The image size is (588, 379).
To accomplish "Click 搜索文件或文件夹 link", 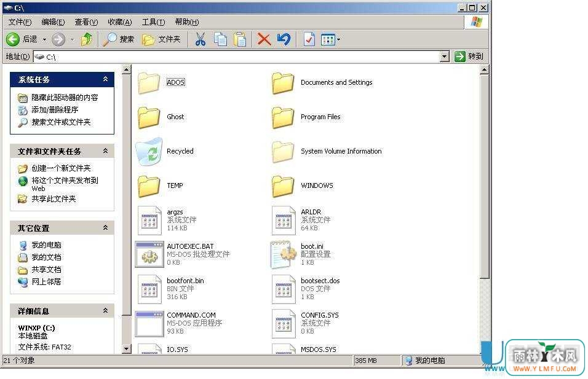I will (61, 122).
